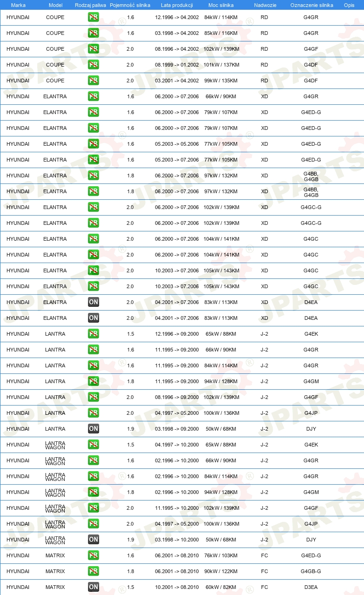Click petrol icon in COUPE G4GF 102kW row
Image resolution: width=364 pixels, height=595 pixels.
[93, 49]
